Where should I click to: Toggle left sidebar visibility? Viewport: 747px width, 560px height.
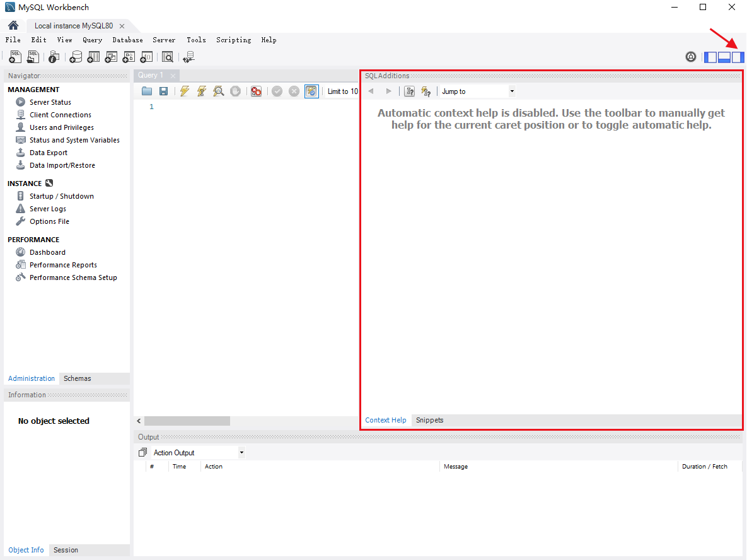point(710,57)
